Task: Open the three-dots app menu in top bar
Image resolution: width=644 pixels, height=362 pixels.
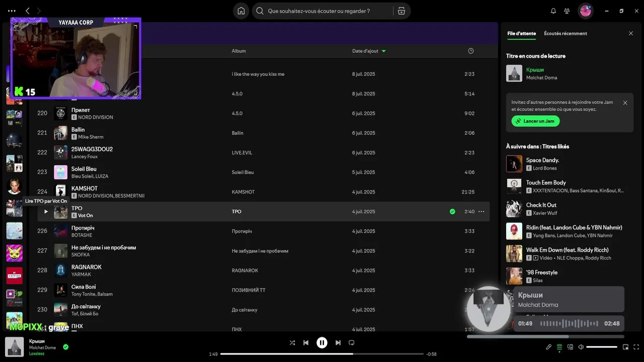Action: coord(12,11)
